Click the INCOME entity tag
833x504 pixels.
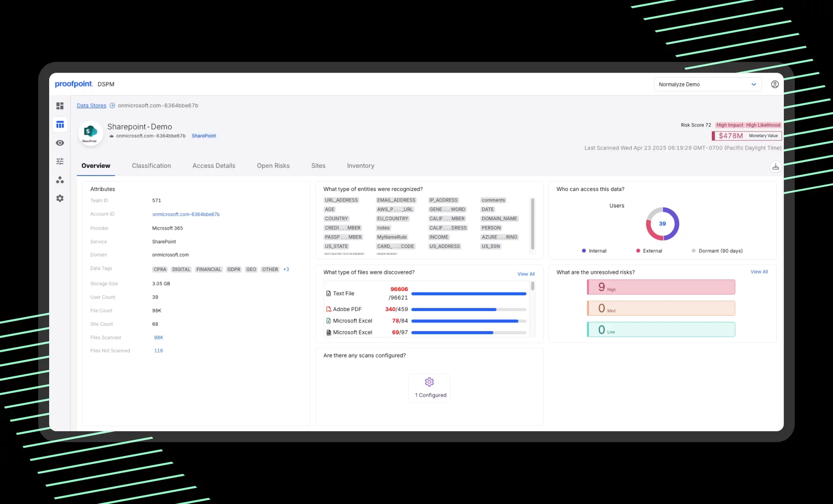[439, 237]
